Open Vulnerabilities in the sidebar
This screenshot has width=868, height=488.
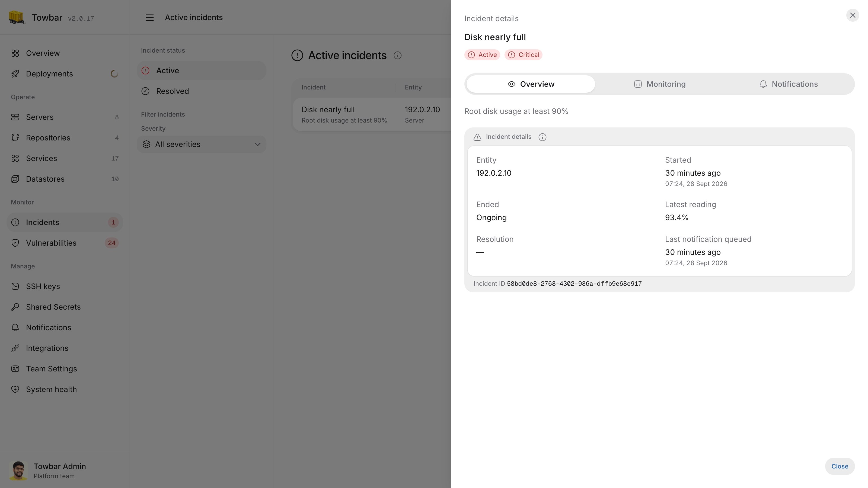coord(65,243)
